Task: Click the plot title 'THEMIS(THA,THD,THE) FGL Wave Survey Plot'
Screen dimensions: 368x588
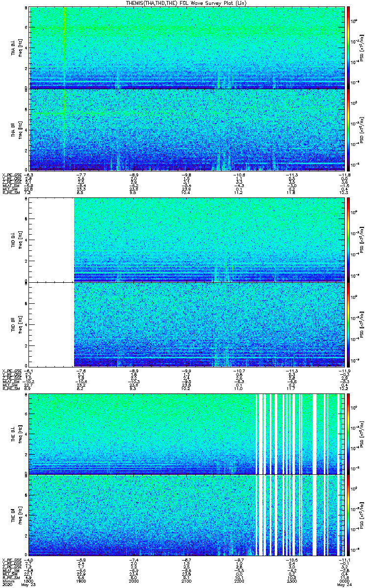Action: (186, 3)
